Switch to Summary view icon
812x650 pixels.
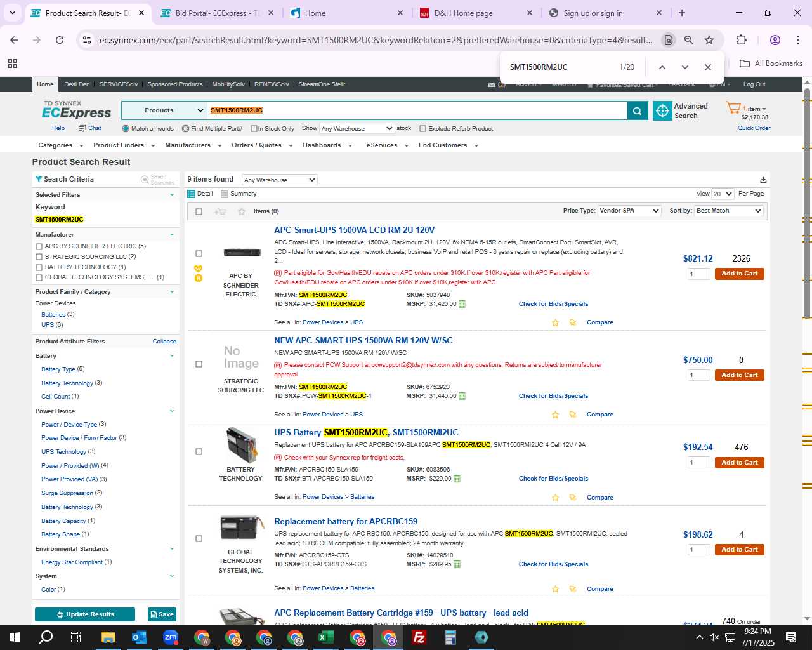[225, 194]
